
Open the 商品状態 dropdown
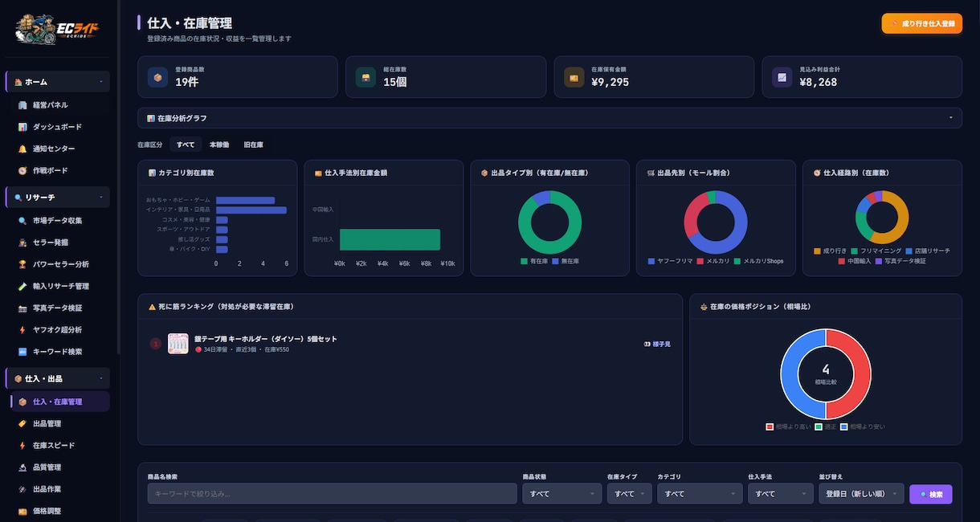[x=561, y=494]
